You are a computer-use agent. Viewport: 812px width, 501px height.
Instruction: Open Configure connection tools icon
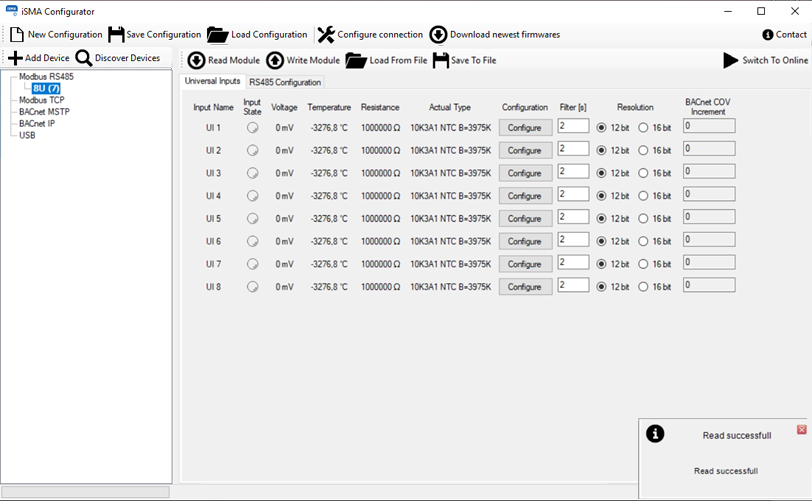click(326, 35)
